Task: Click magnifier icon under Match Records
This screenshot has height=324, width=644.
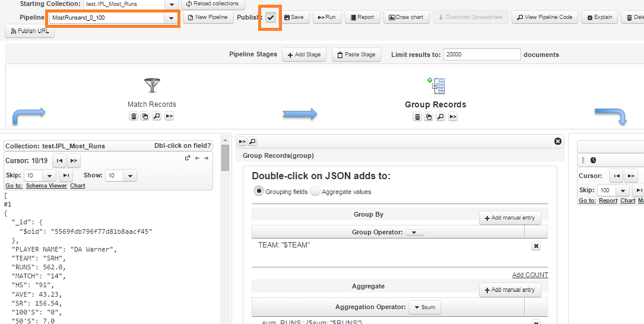Action: point(157,116)
